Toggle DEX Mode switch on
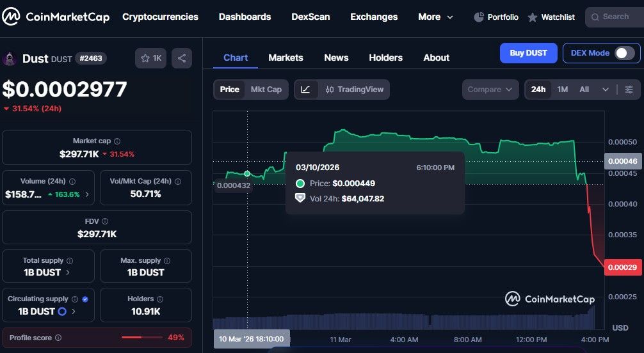 point(625,53)
